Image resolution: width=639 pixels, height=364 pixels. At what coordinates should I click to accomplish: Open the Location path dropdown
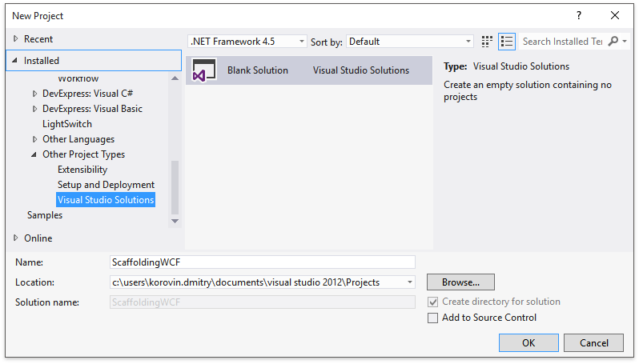click(x=410, y=282)
